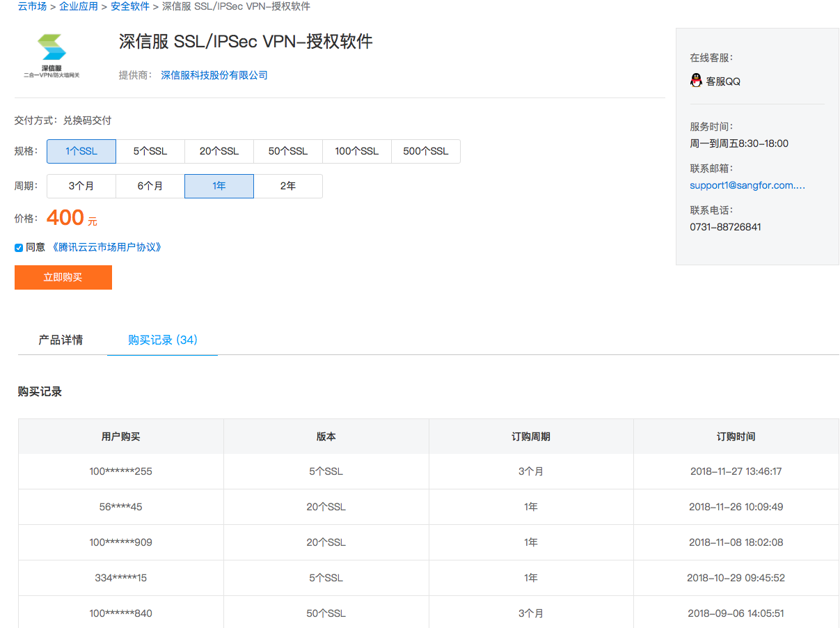Click 购买记录 section heading
Screen dimensions: 840x628
(40, 392)
